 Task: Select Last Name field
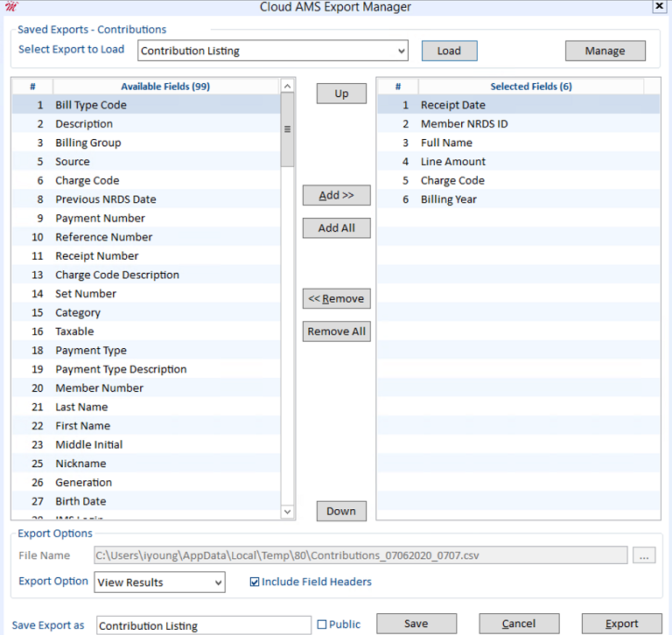click(146, 407)
